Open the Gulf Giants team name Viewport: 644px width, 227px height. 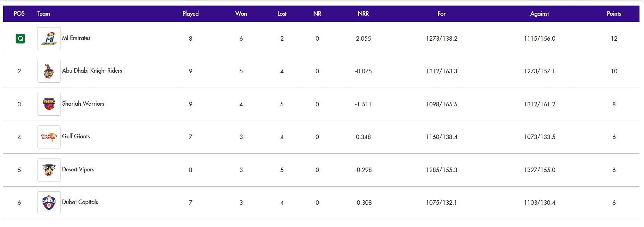click(76, 136)
